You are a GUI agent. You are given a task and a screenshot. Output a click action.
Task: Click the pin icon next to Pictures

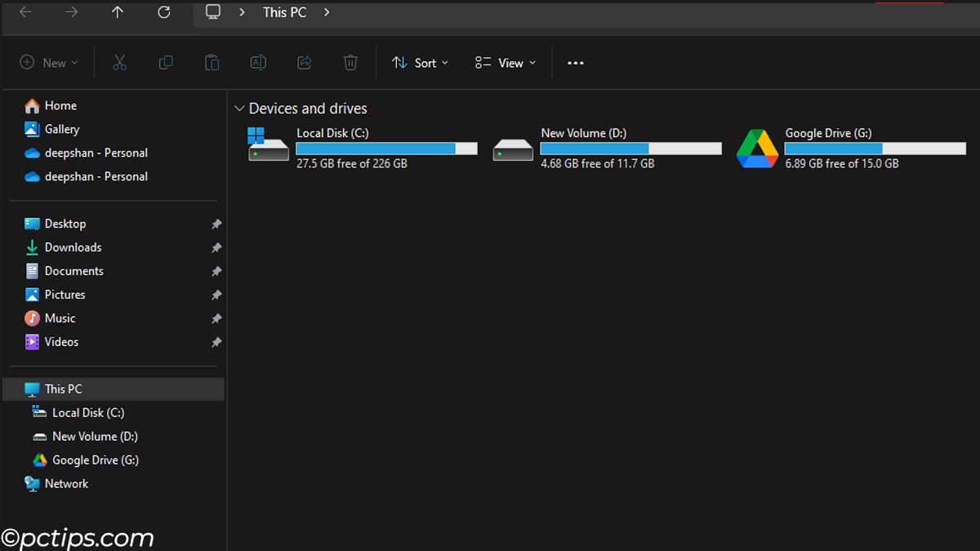click(x=216, y=295)
